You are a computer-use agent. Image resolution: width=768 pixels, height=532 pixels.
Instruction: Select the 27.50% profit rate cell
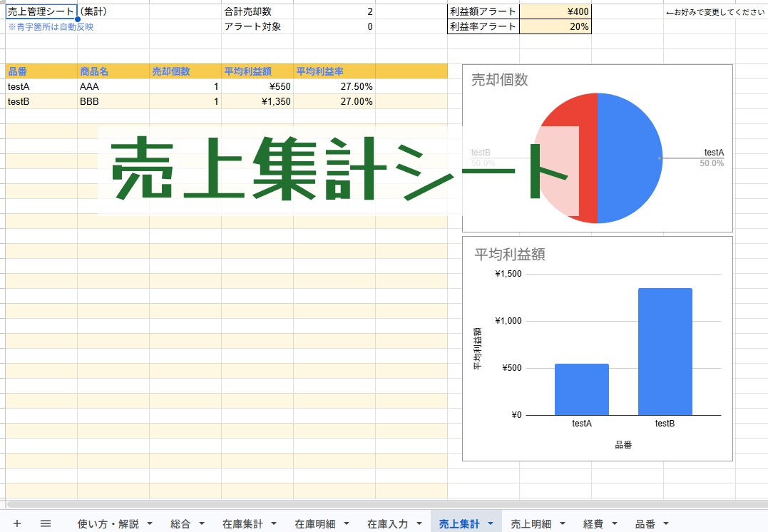334,86
